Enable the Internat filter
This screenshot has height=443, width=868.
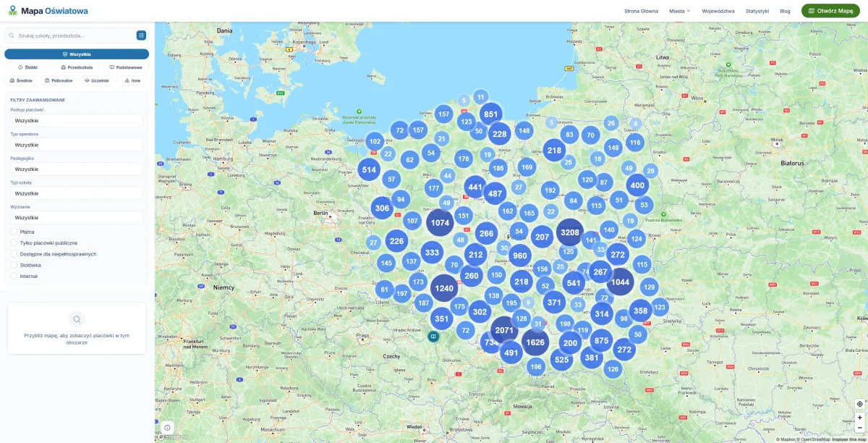[14, 276]
